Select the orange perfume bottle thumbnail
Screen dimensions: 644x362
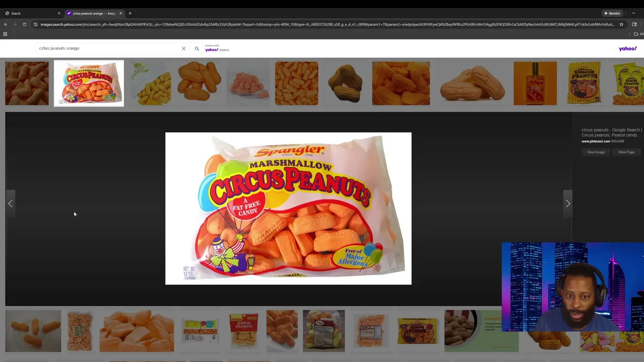[x=535, y=83]
